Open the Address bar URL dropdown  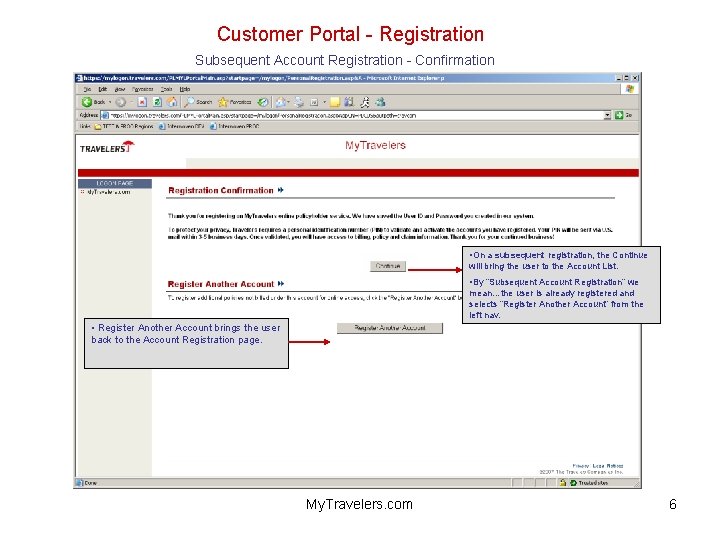pyautogui.click(x=608, y=115)
